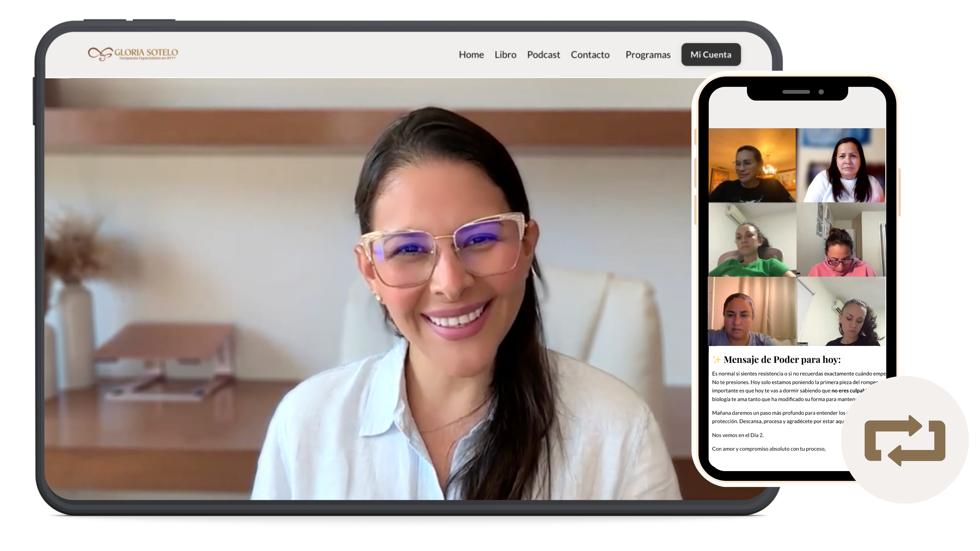Viewport: 980px width, 551px height.
Task: Navigate to Podcast
Action: [543, 55]
